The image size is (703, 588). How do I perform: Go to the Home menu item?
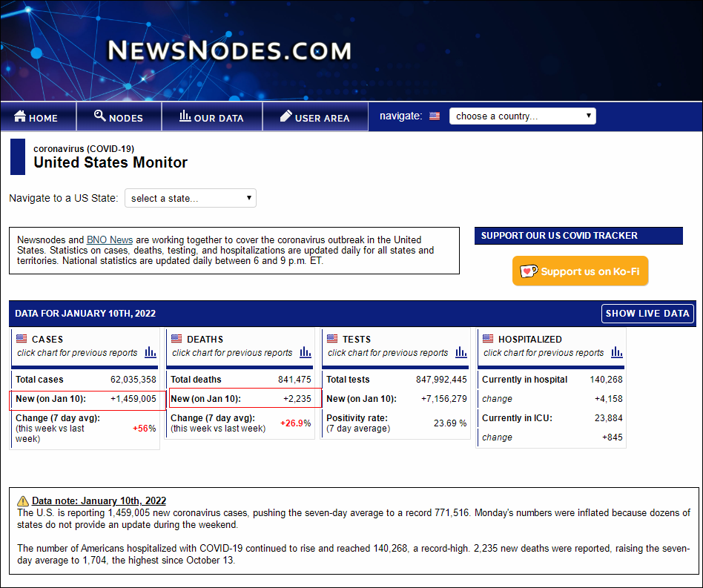coord(36,118)
